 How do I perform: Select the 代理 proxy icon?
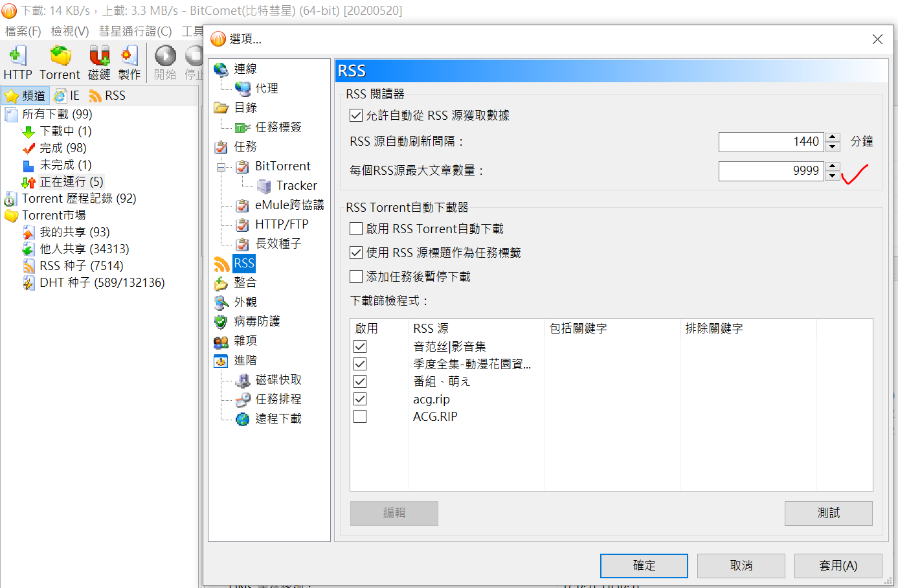click(243, 89)
